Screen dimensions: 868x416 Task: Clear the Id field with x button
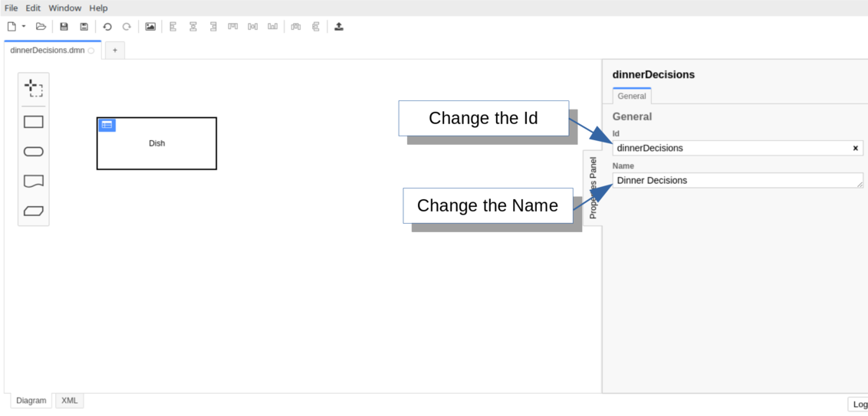tap(856, 149)
